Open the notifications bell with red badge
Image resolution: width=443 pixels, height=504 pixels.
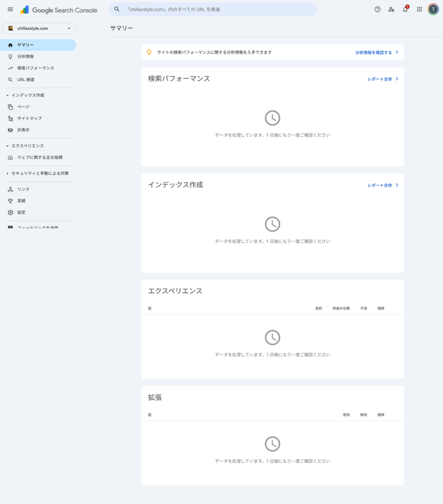click(405, 9)
